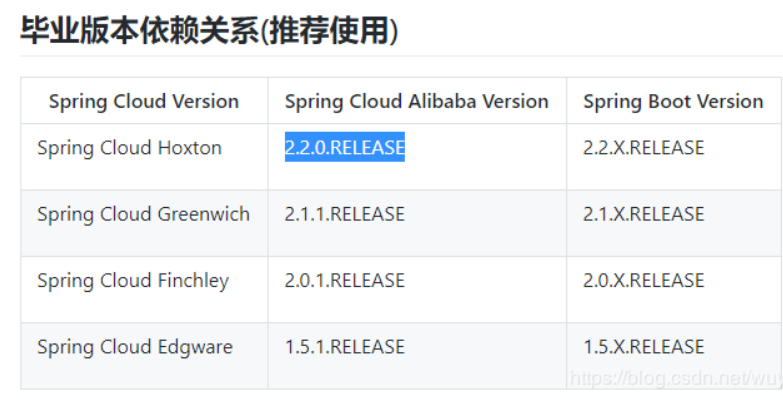Click the word Edgware in last row
783x400 pixels.
pyautogui.click(x=195, y=348)
